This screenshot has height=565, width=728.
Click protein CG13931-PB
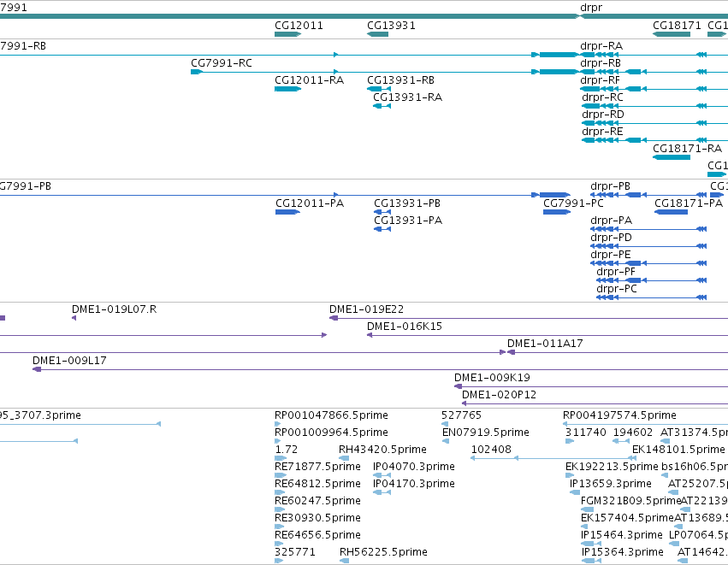(407, 203)
